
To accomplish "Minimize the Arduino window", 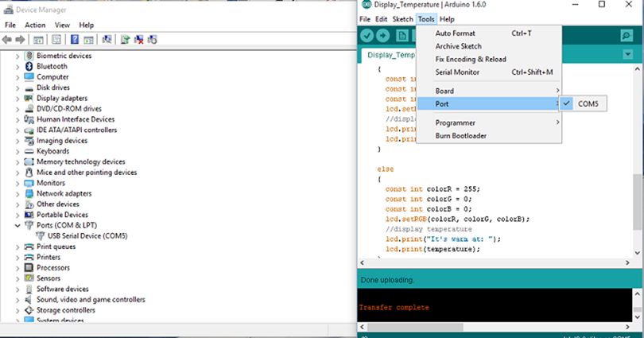I will point(576,5).
